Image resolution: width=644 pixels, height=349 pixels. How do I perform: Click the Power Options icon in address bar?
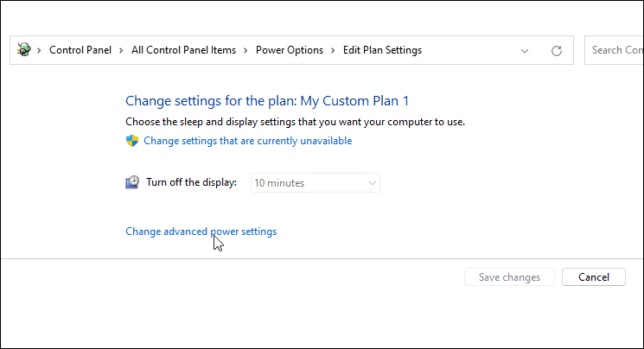[x=23, y=50]
